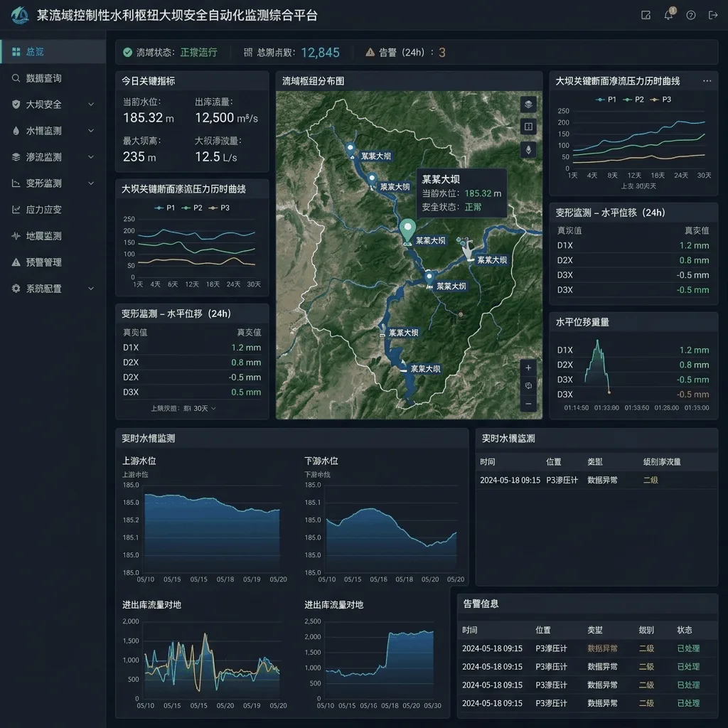Click the 状态 column header in 告警信息
Viewport: 728px width, 728px height.
685,630
